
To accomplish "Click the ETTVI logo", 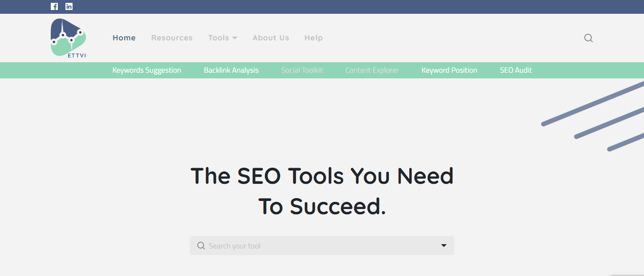I will click(68, 38).
